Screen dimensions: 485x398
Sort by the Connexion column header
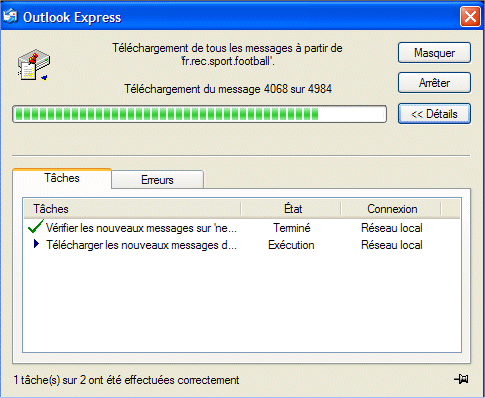391,209
